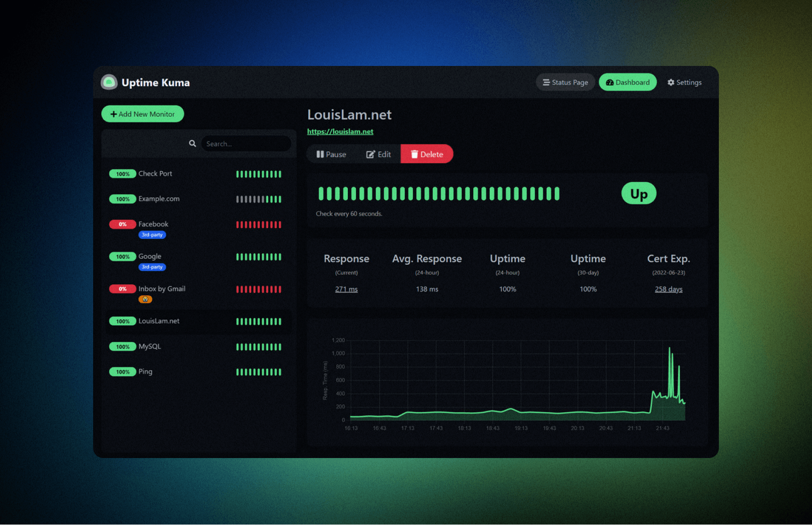
Task: Click the Cert Exp. heading
Action: point(669,258)
